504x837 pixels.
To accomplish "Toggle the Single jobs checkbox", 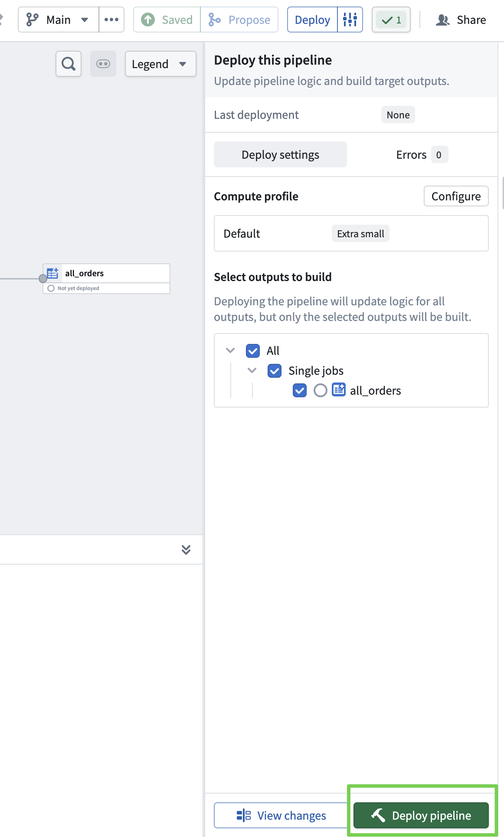I will click(x=275, y=371).
